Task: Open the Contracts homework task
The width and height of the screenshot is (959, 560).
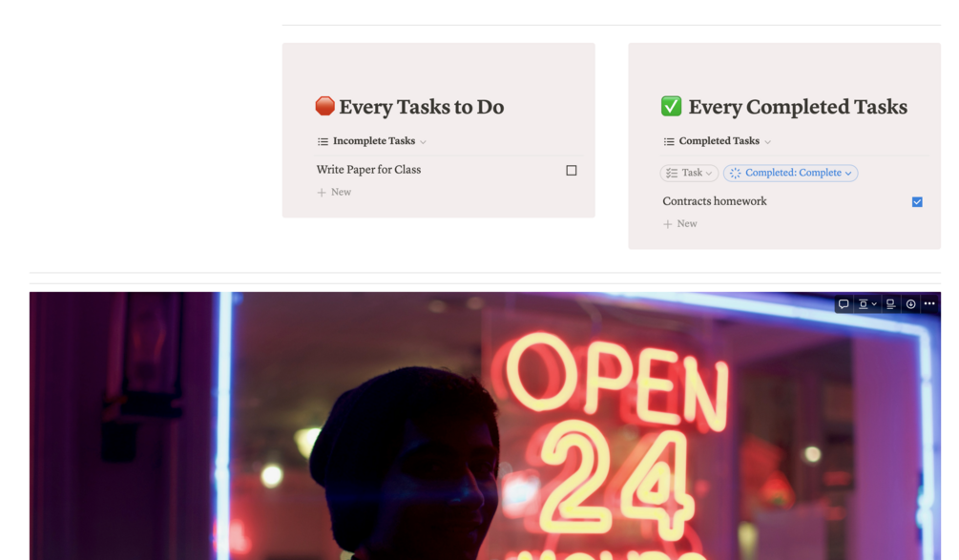Action: pos(715,201)
